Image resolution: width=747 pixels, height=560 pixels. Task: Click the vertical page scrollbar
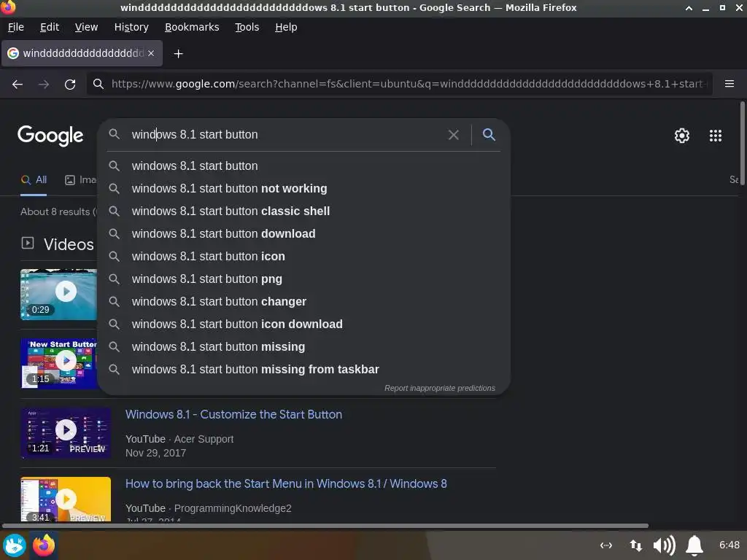742,145
